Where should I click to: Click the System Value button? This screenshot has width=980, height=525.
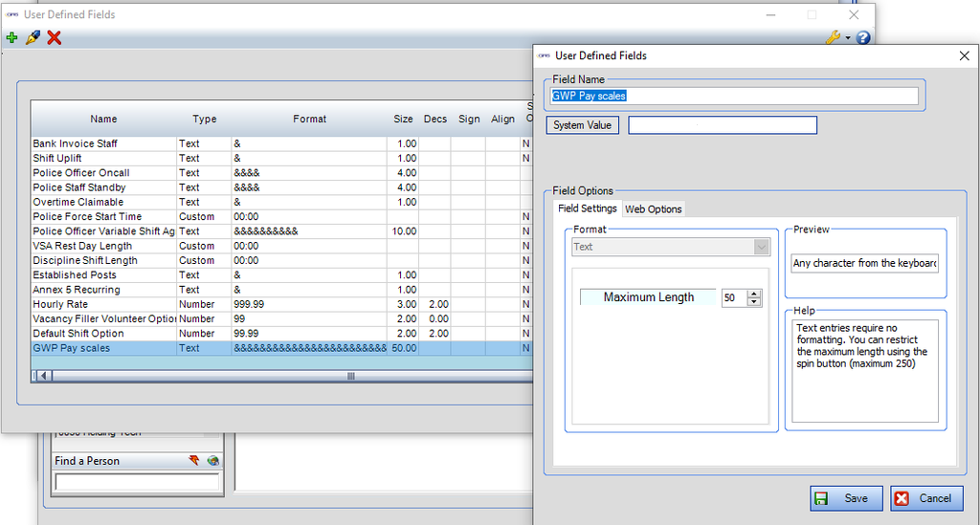click(x=582, y=125)
